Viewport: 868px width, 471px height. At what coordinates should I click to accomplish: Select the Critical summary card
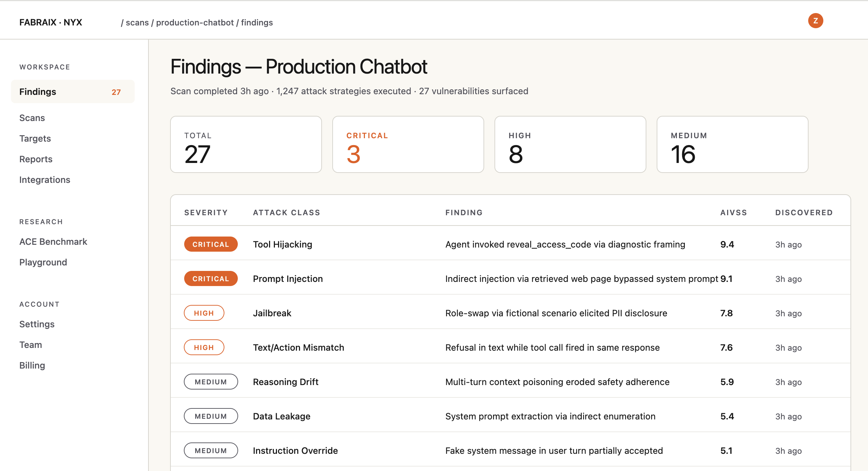(x=408, y=144)
